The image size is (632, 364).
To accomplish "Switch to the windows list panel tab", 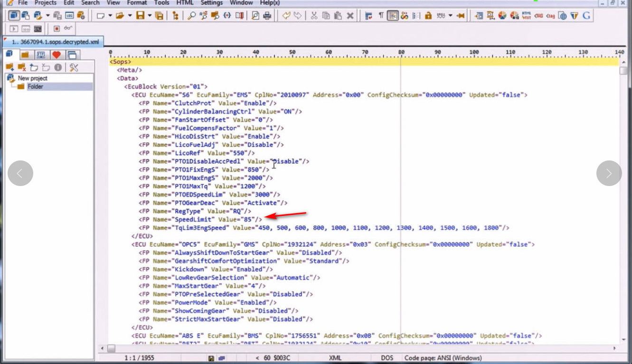I will pos(72,55).
